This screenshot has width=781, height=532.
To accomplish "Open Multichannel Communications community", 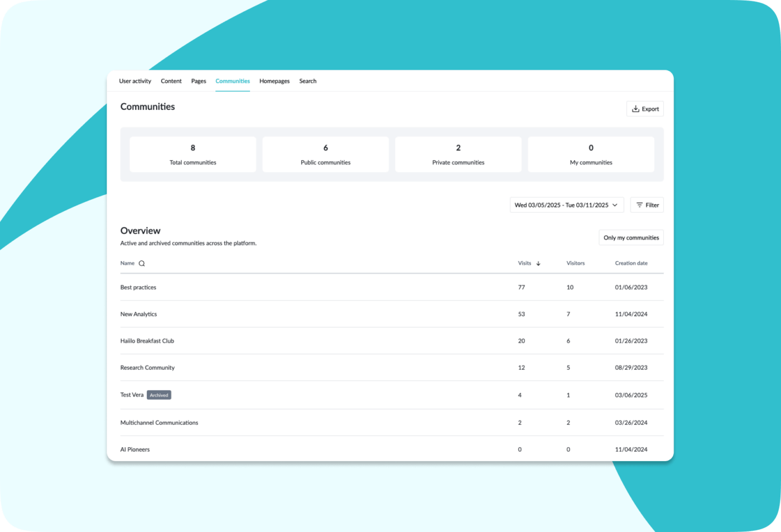I will click(159, 423).
